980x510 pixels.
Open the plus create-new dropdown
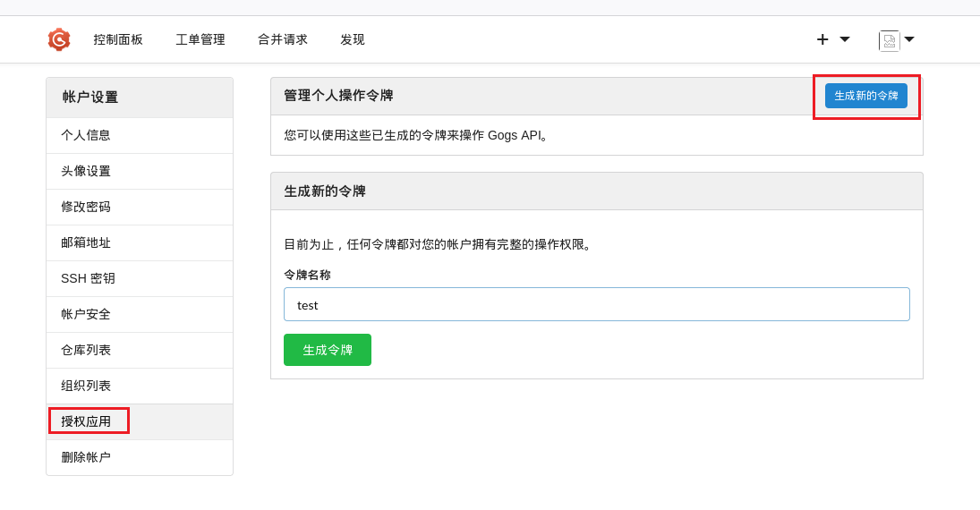click(831, 39)
